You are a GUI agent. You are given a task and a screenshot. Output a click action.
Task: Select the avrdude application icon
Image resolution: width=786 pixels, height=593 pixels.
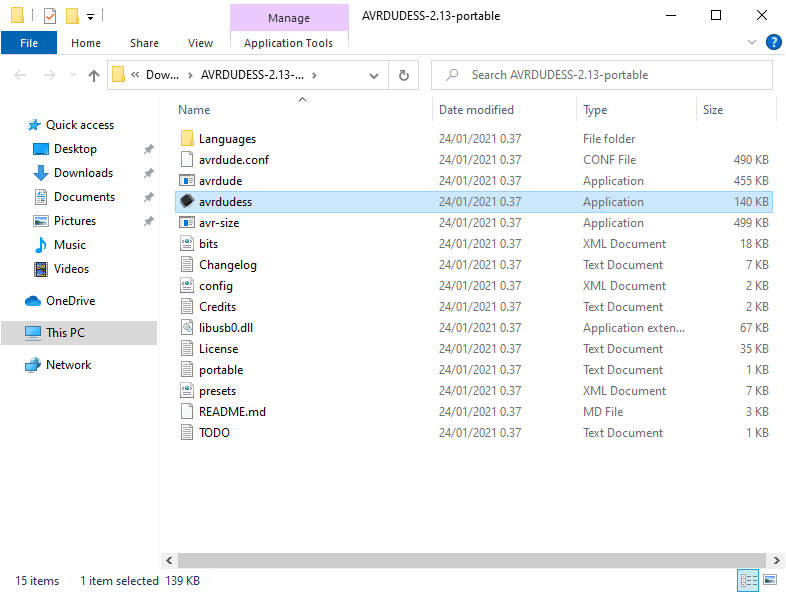tap(186, 180)
